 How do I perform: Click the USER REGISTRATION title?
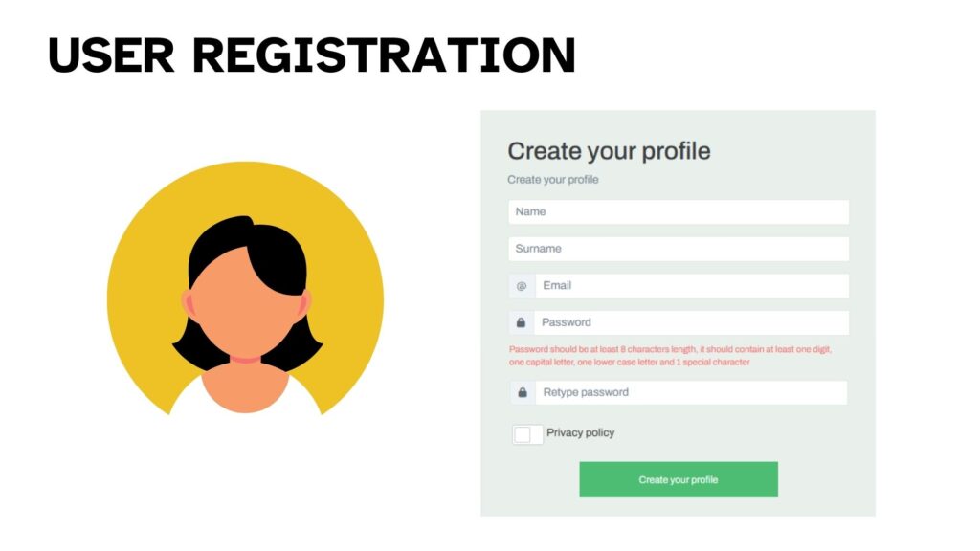pyautogui.click(x=312, y=55)
